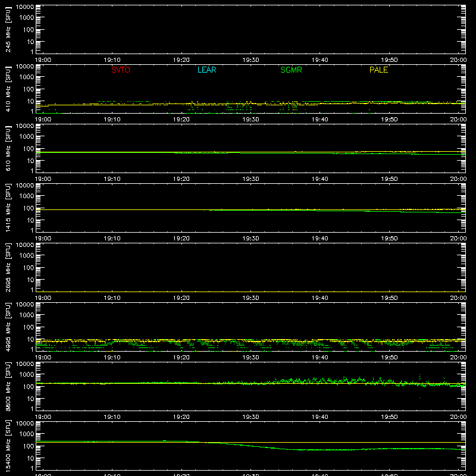Select the 1415 MHz [SFU] axis title
This screenshot has height=476, width=476.
point(8,208)
